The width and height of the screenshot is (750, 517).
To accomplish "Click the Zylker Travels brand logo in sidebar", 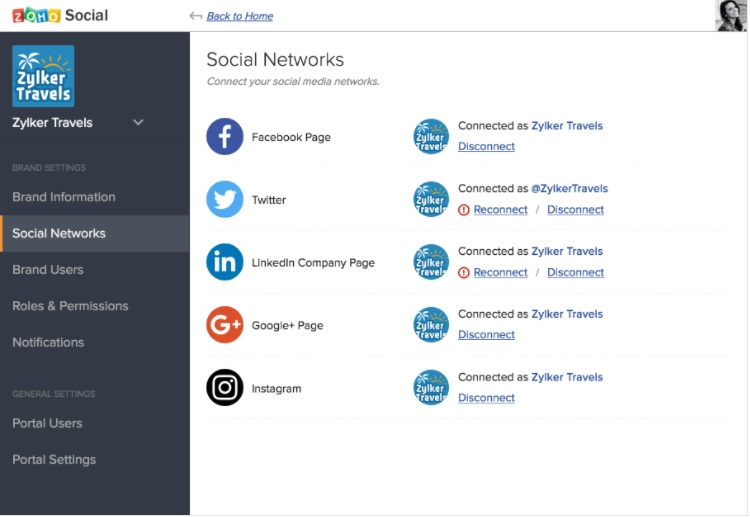I will tap(43, 76).
